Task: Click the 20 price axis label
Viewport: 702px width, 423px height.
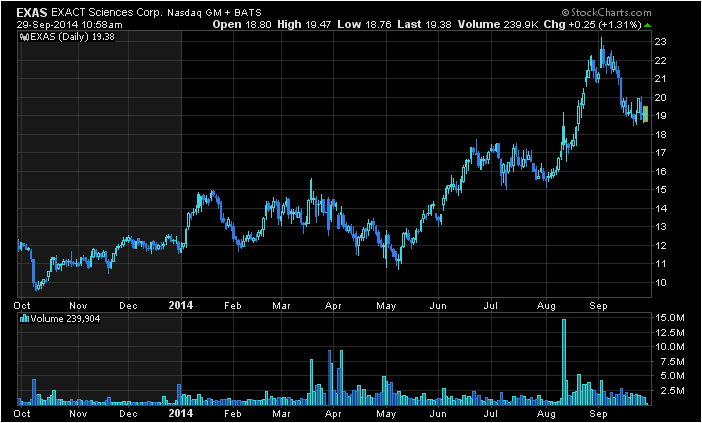Action: 661,98
